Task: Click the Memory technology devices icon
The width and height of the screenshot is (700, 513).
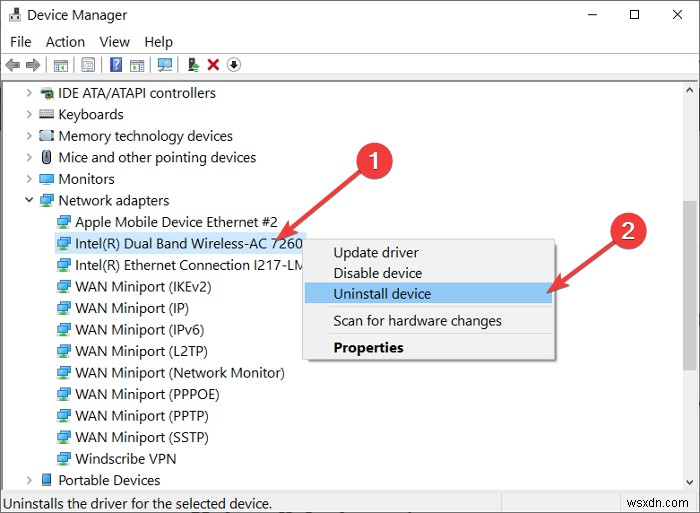Action: point(46,135)
